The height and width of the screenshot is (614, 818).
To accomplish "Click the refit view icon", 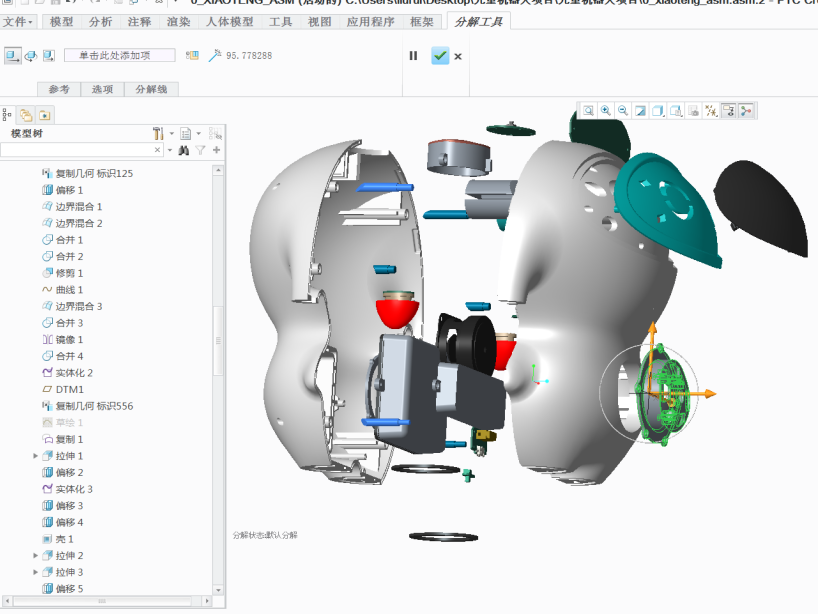I will [x=589, y=111].
